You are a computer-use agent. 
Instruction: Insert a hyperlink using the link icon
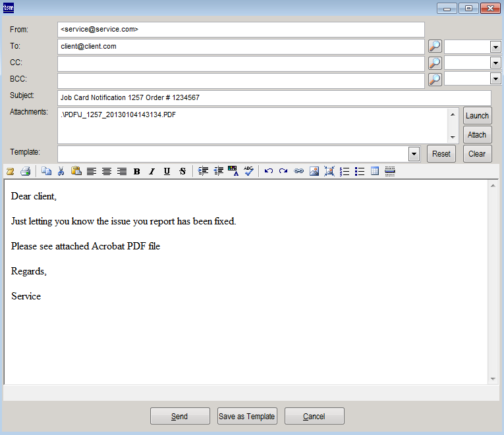(x=298, y=171)
